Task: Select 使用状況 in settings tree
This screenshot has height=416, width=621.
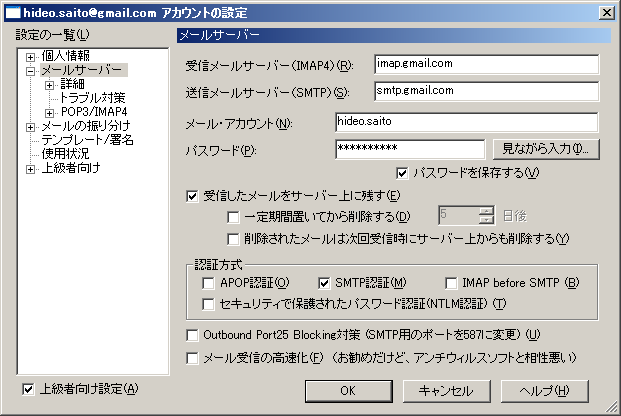Action: click(64, 155)
